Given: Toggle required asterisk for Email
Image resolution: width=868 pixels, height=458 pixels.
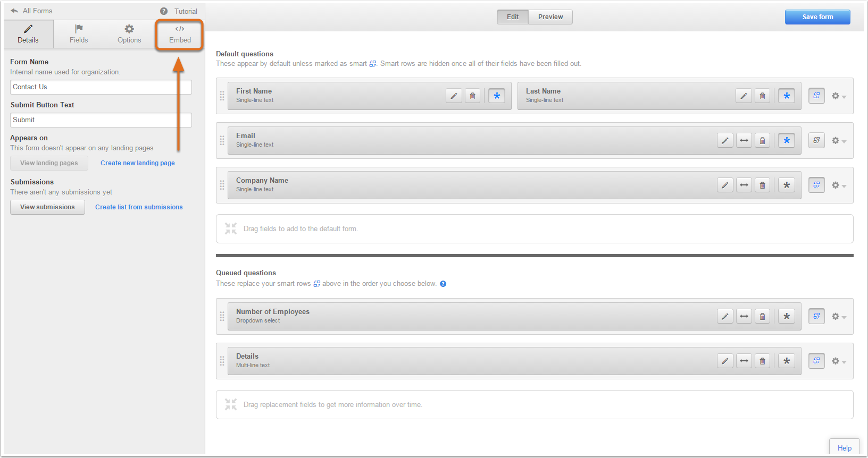Looking at the screenshot, I should [x=787, y=141].
